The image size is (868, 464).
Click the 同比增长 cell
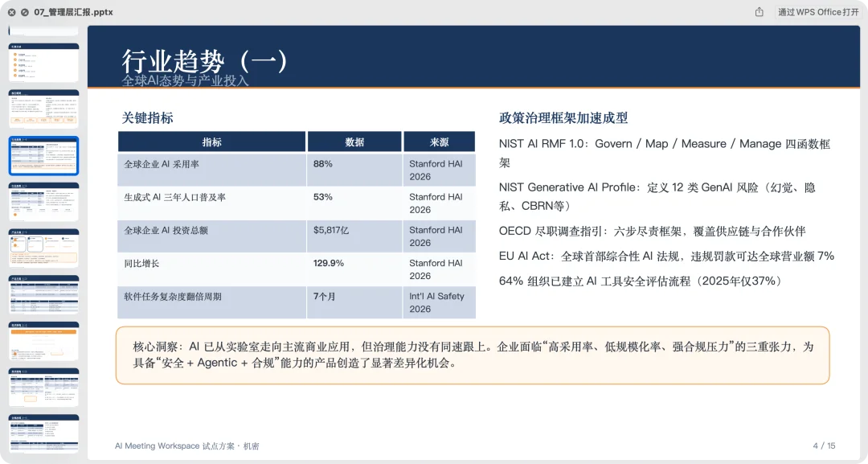211,269
